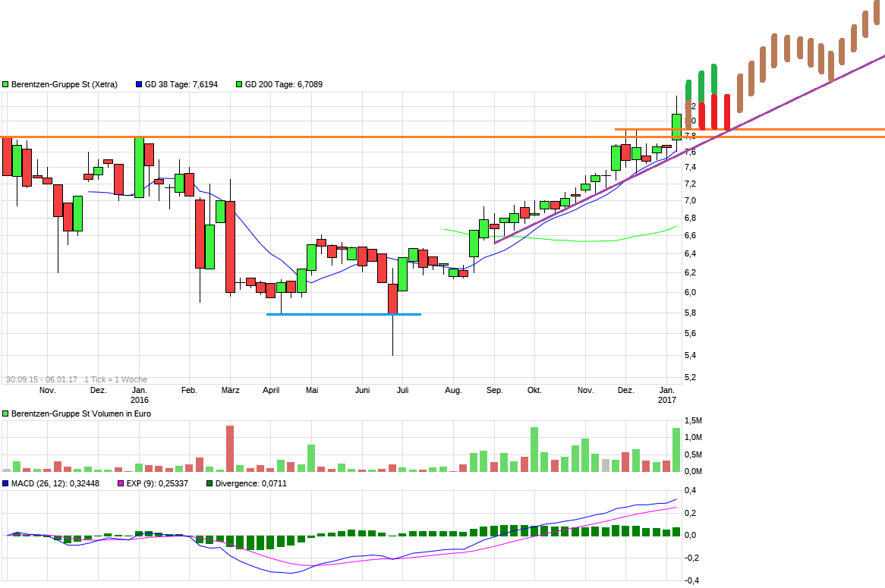This screenshot has width=885, height=588.
Task: Select the GD 38 Tage: 7,6194 label
Action: pyautogui.click(x=181, y=85)
